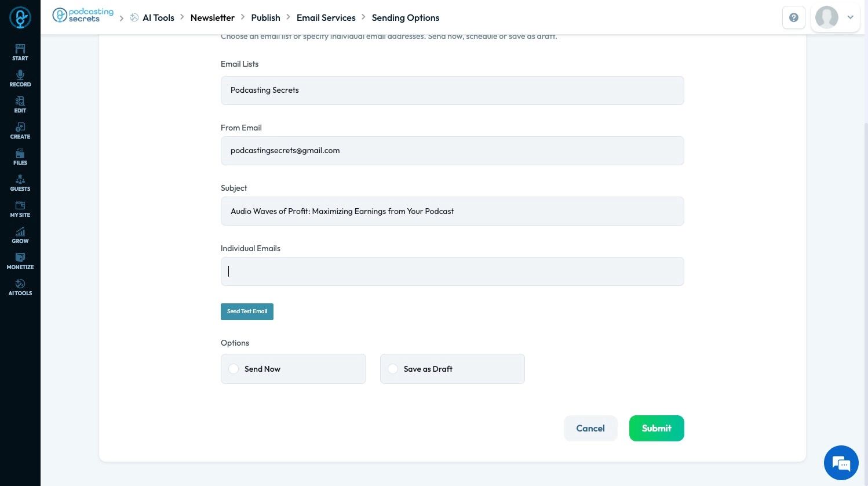Submit the sending options form
The image size is (868, 486).
click(x=657, y=428)
